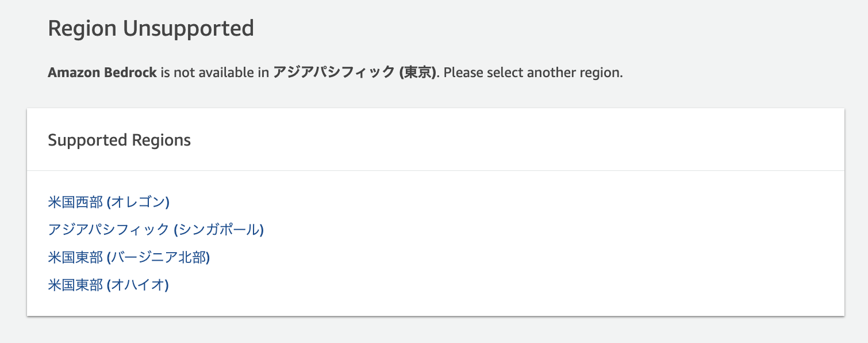
Task: Open the 米国東部 (バージニア北部) region link
Action: point(129,257)
